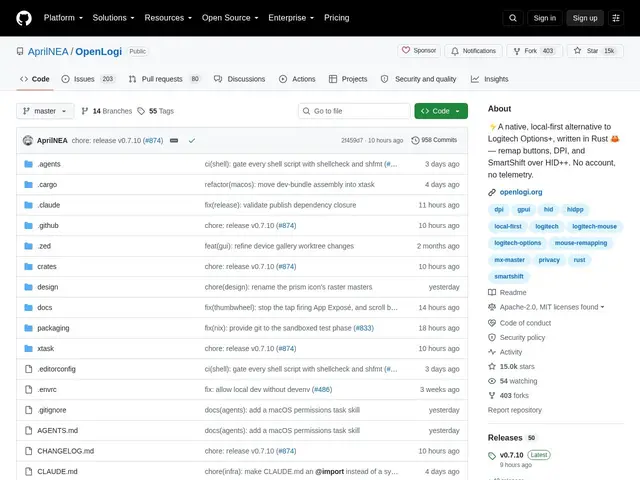The width and height of the screenshot is (640, 480).
Task: Open the Resources menu
Action: pos(168,18)
